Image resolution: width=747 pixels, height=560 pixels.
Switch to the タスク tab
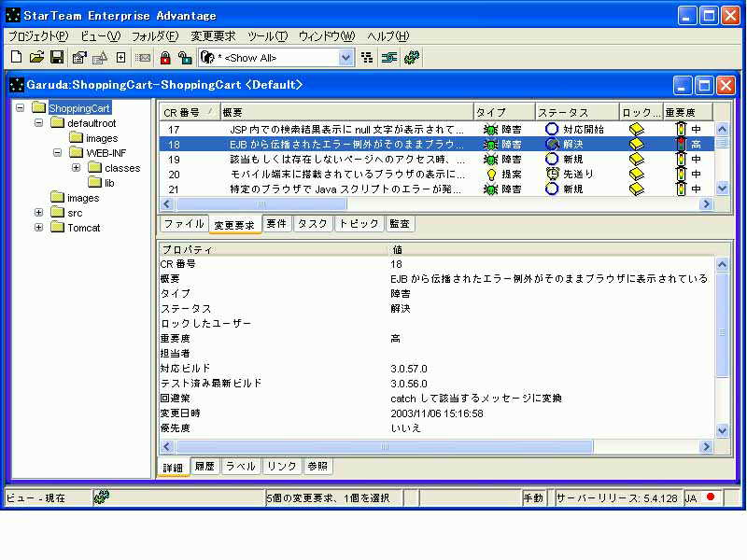pyautogui.click(x=313, y=224)
